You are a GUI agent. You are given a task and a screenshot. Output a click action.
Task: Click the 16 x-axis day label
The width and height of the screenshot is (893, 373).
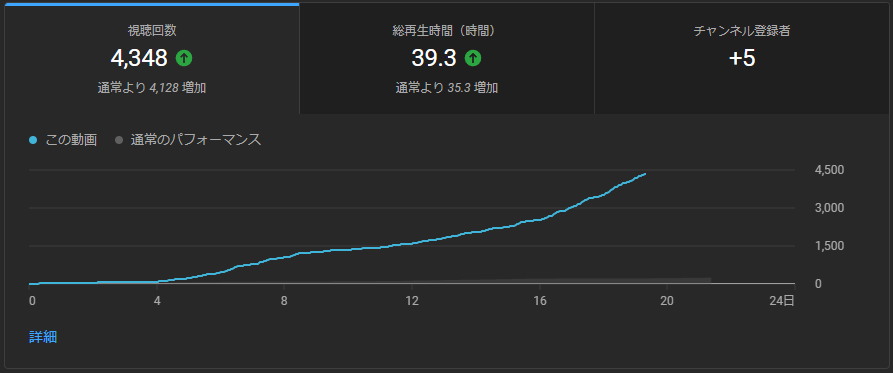tap(539, 301)
